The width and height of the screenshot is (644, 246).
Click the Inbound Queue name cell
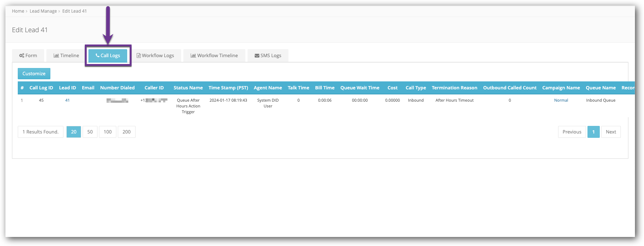click(601, 100)
